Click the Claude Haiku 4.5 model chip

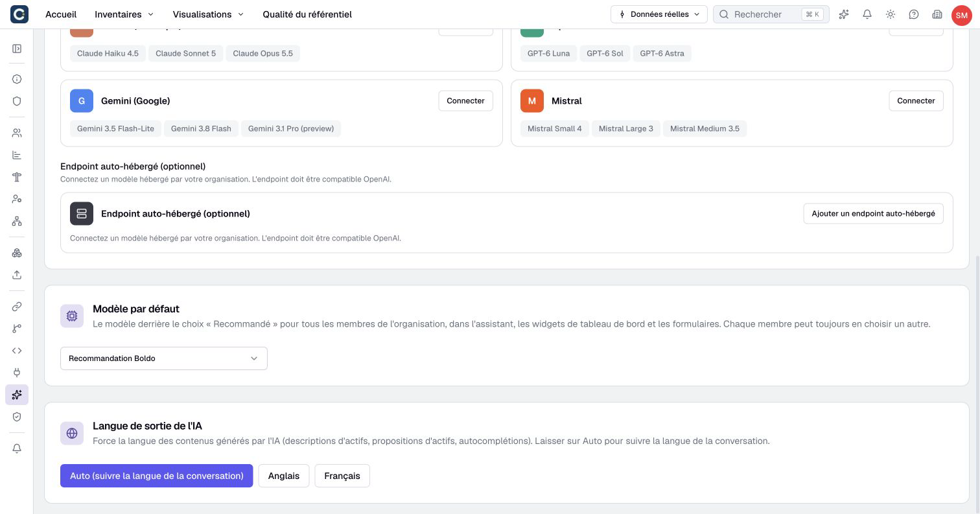pos(108,53)
